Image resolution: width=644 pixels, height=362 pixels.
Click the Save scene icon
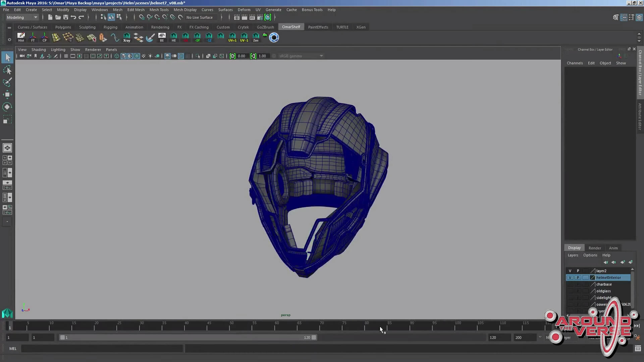(66, 17)
